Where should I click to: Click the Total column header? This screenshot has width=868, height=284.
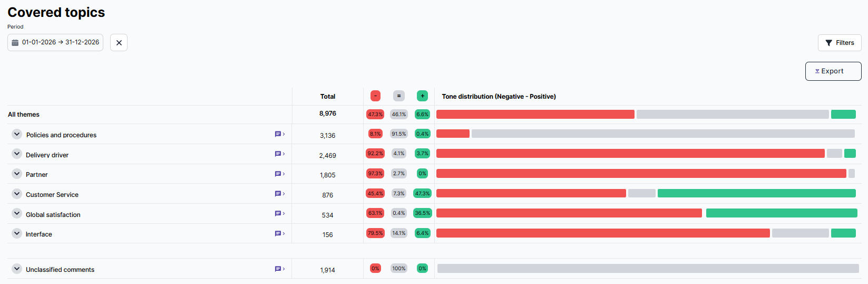[x=327, y=97]
